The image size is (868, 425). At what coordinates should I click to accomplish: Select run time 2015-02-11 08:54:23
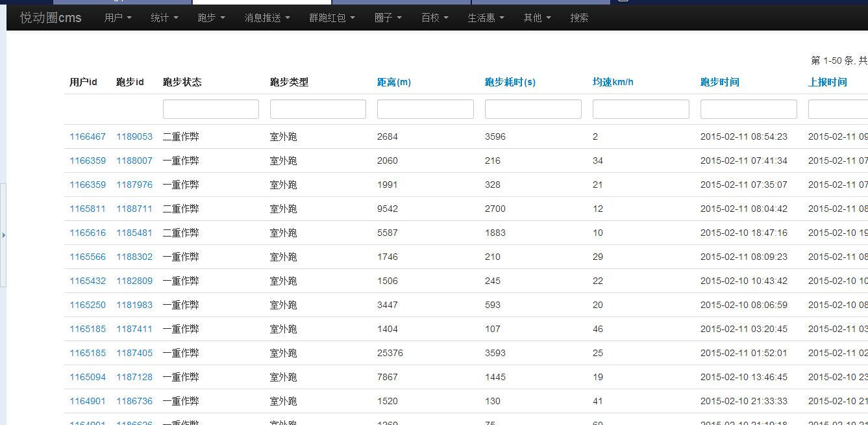tap(744, 136)
